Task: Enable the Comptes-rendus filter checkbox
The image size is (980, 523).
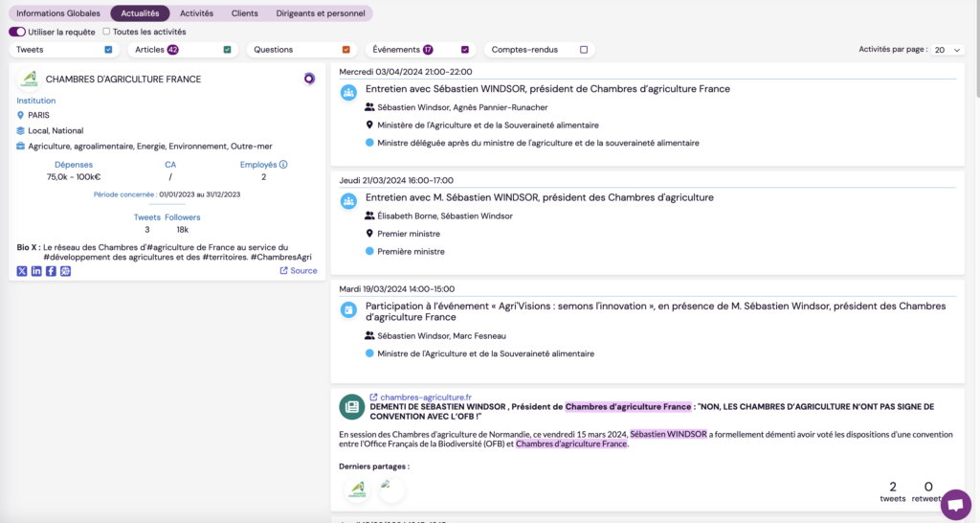Action: click(x=584, y=50)
